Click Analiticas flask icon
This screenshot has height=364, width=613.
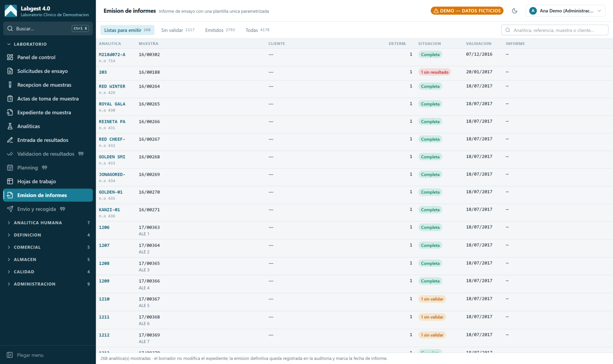(10, 126)
